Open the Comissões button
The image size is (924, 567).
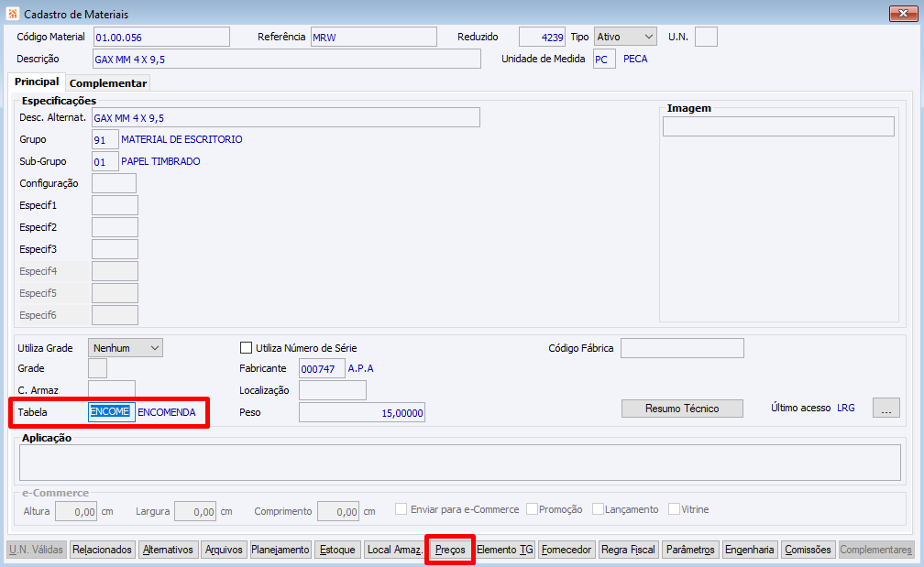click(x=808, y=550)
